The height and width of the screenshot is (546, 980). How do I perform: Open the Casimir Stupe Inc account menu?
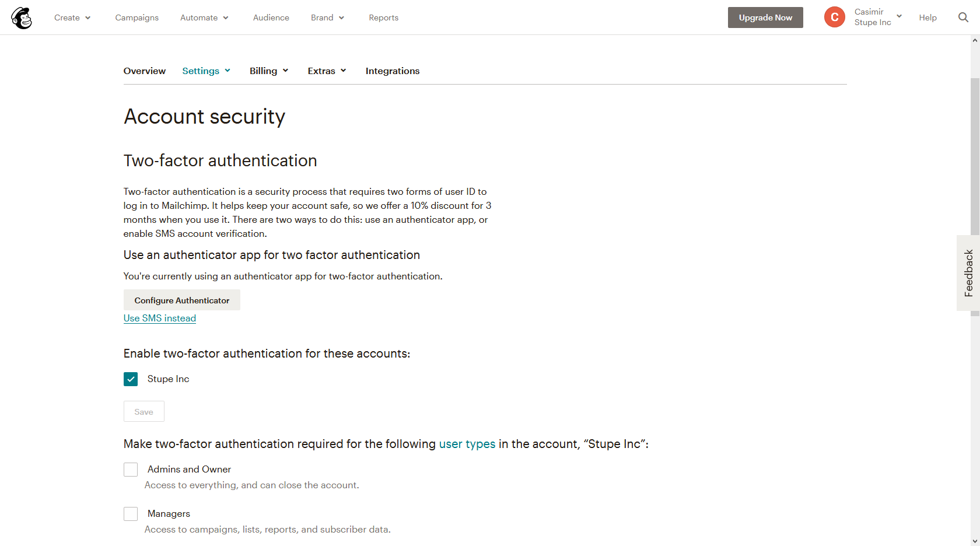878,17
